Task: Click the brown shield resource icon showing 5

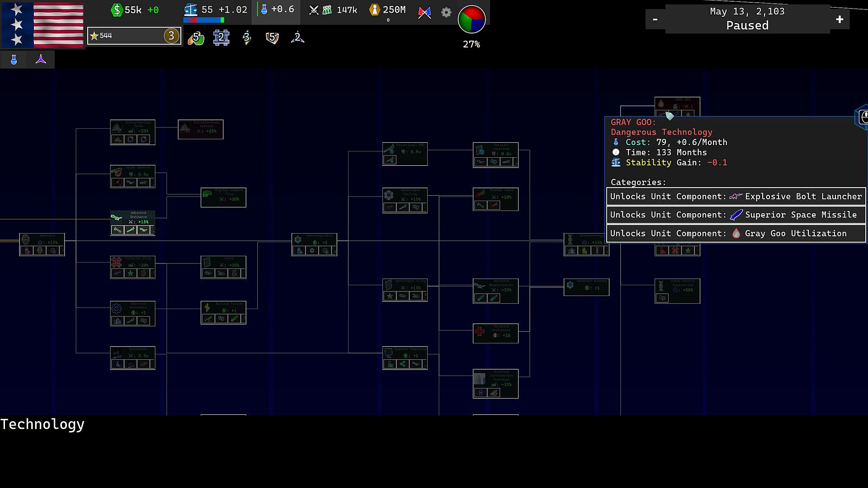Action: (x=272, y=38)
